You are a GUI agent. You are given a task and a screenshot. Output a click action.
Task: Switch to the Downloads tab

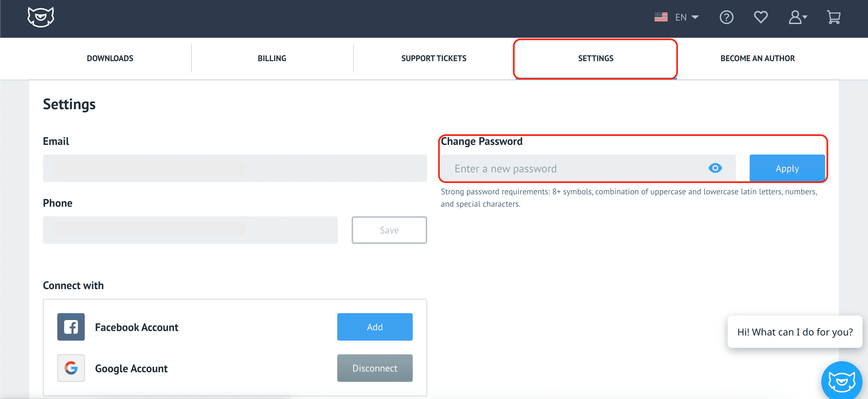(x=110, y=58)
